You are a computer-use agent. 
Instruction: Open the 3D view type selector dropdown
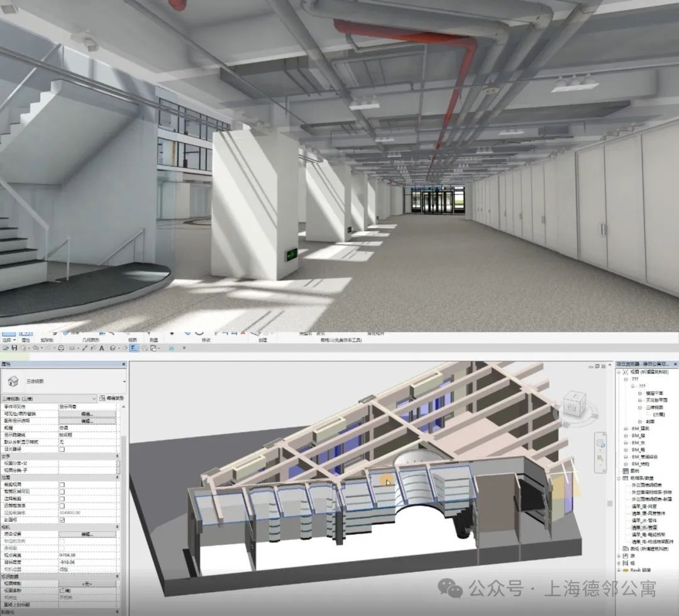(48, 399)
